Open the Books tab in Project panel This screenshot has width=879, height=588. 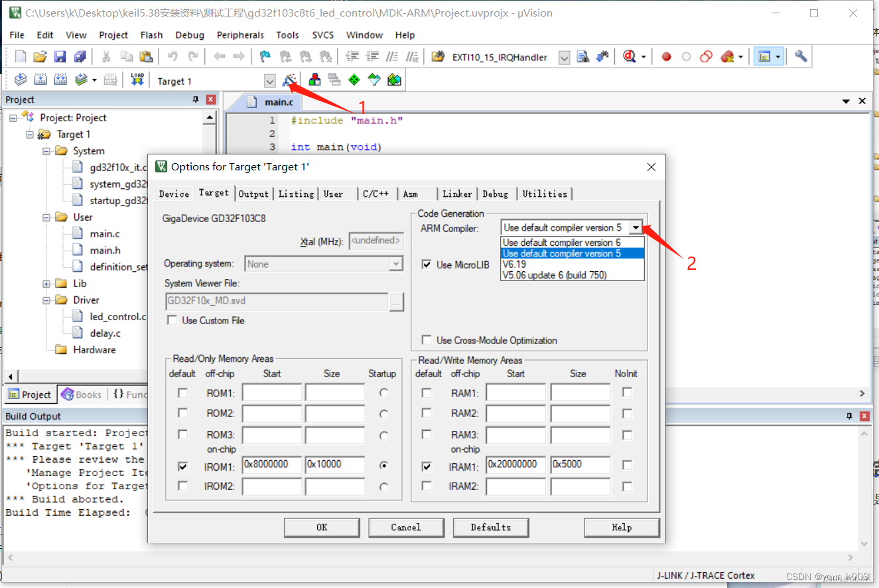(x=82, y=394)
